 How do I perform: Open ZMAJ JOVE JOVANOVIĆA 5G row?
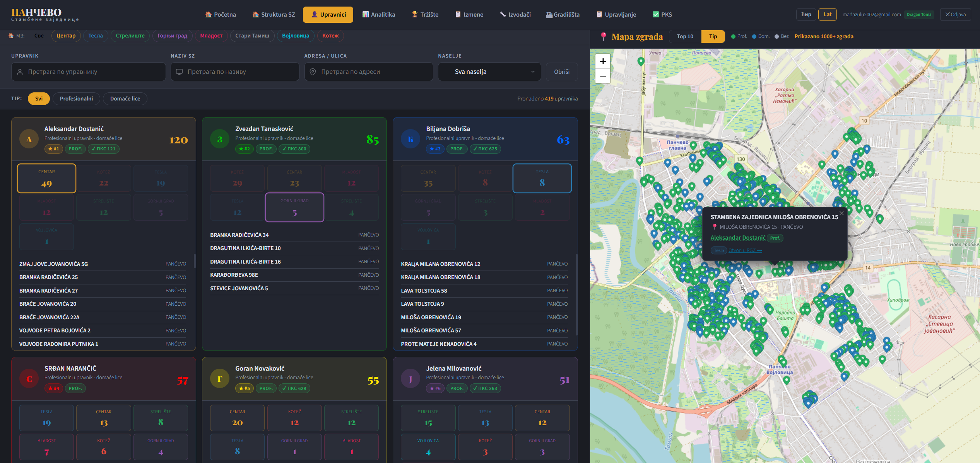pyautogui.click(x=103, y=264)
